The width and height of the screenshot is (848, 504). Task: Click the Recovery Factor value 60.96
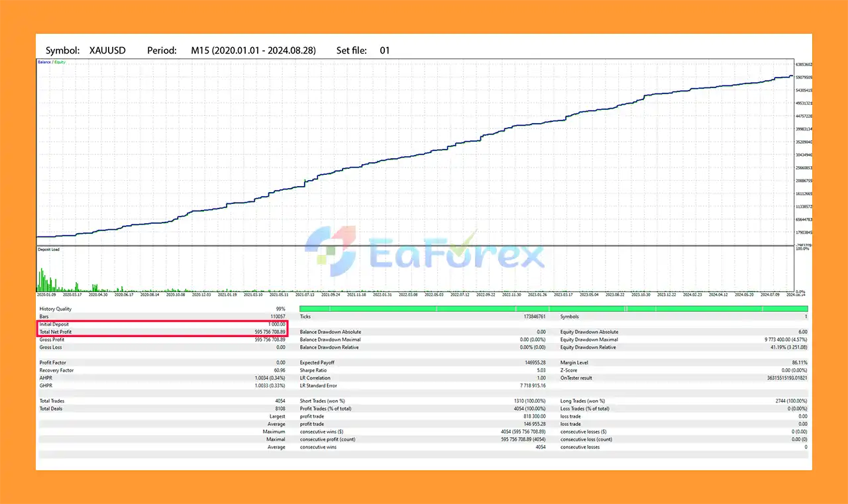pyautogui.click(x=280, y=370)
